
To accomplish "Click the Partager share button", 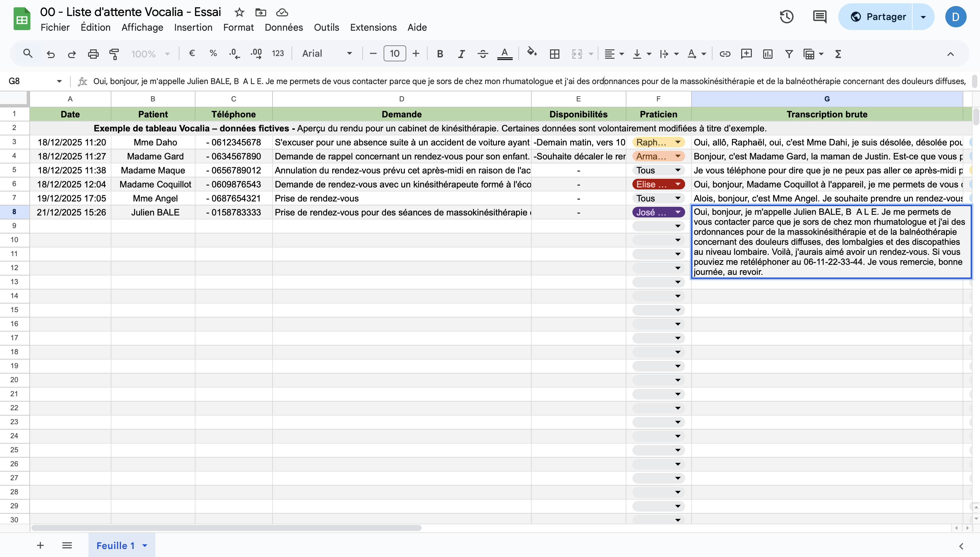I will pyautogui.click(x=876, y=17).
